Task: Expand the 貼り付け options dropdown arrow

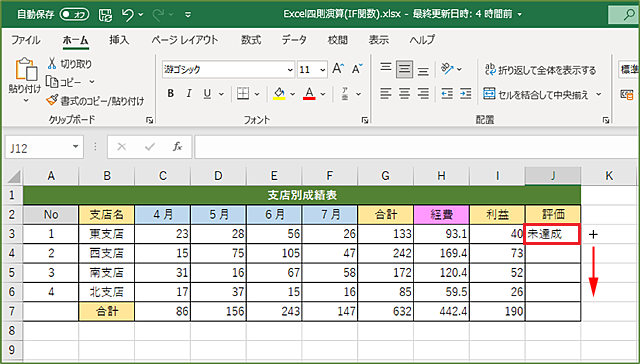Action: coord(25,100)
